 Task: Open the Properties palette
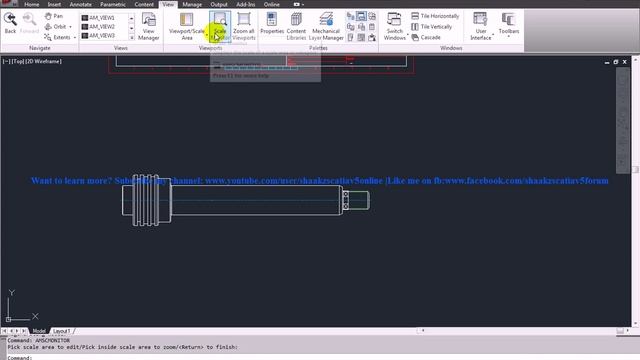[272, 23]
